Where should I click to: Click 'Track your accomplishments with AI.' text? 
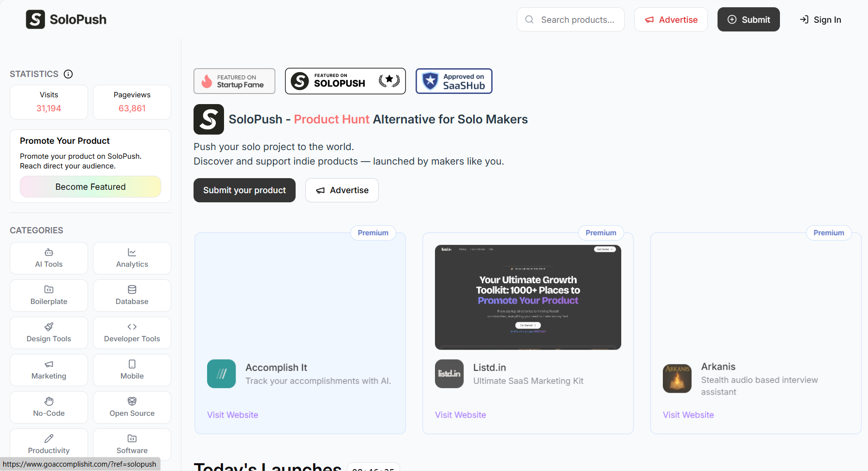[x=318, y=381]
